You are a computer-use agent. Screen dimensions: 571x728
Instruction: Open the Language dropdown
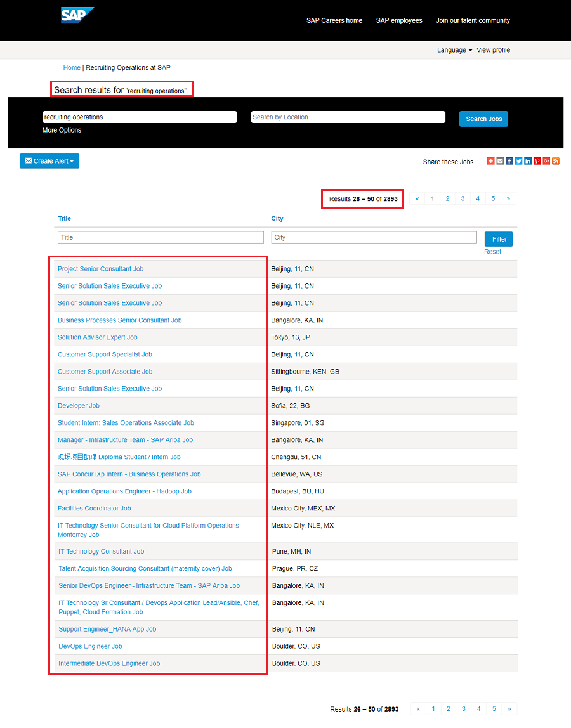coord(454,50)
